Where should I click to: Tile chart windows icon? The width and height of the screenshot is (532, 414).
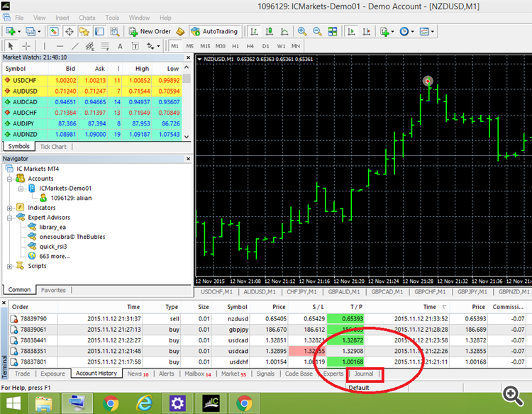[333, 31]
